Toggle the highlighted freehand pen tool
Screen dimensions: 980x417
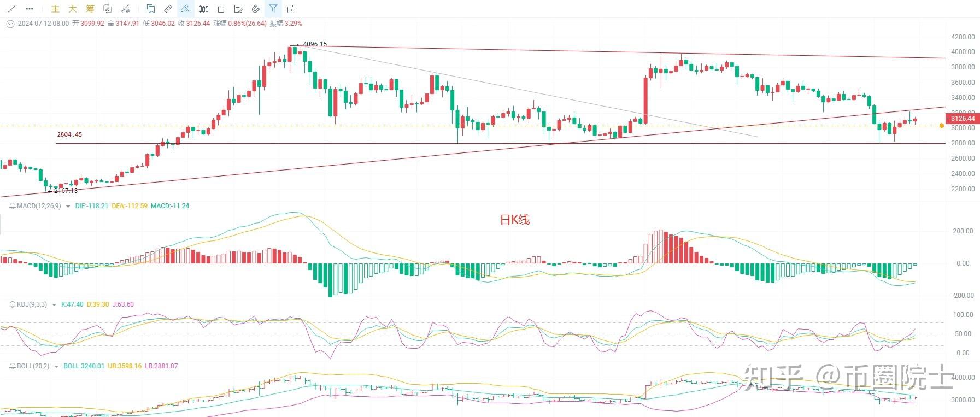[186, 9]
